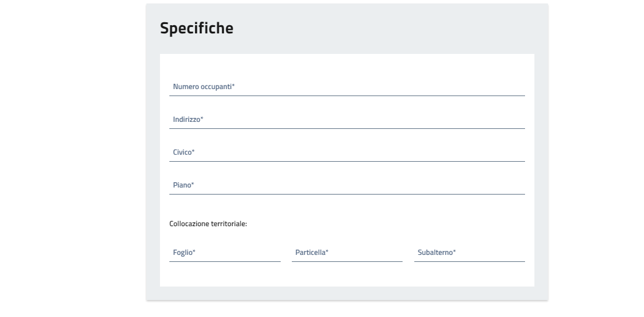Activate the Piano text field
Image resolution: width=644 pixels, height=317 pixels.
(347, 186)
